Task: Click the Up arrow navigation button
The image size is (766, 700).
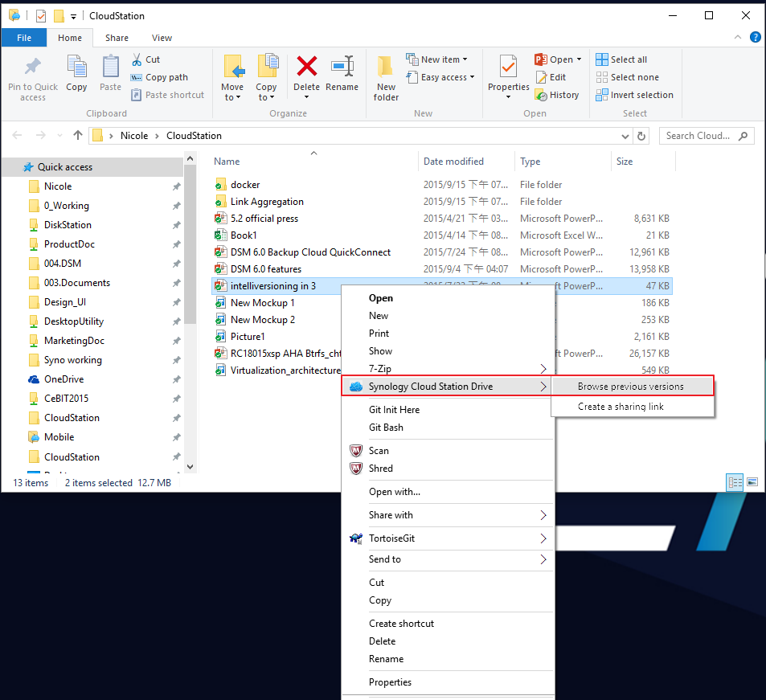Action: [78, 135]
